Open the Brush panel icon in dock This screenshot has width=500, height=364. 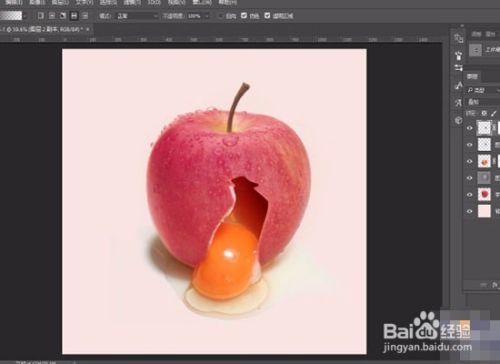459,55
